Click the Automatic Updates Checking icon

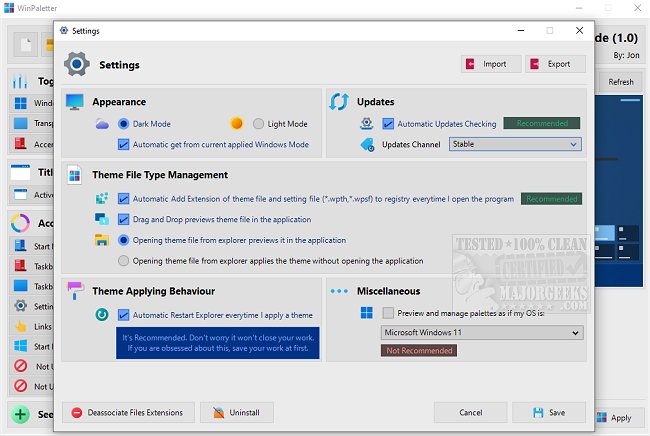click(366, 124)
